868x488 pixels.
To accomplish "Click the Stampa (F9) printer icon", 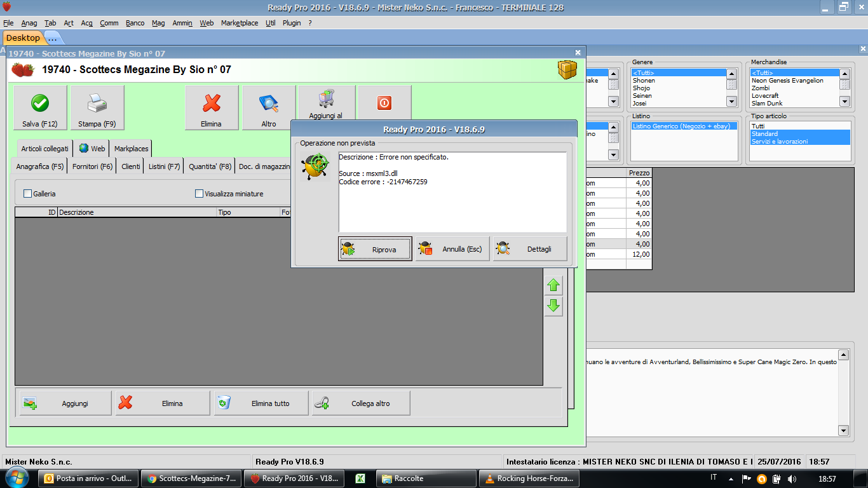I will (x=97, y=103).
